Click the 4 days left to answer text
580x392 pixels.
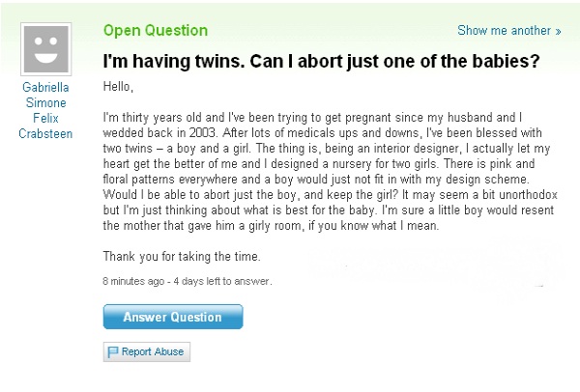click(222, 281)
